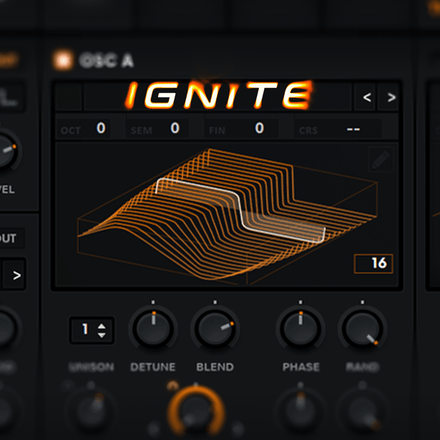Click the PHASE knob

[300, 328]
